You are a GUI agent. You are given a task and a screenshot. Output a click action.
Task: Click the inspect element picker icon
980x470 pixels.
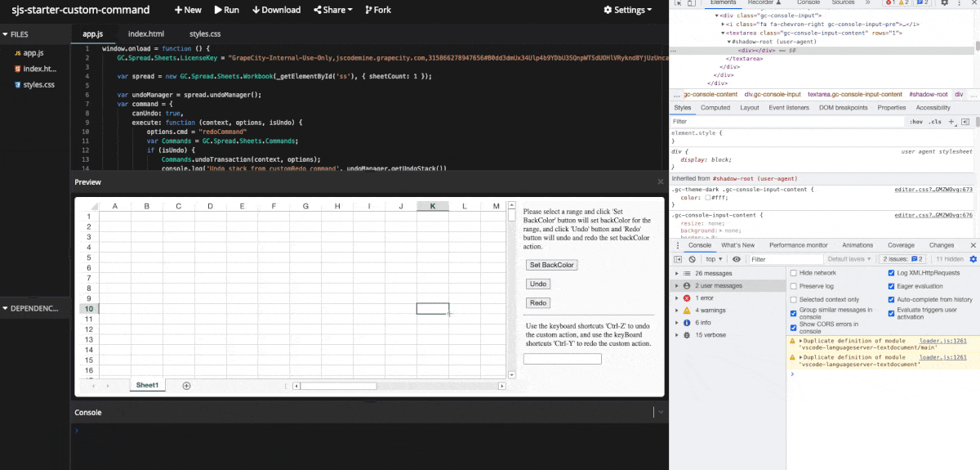(676, 3)
